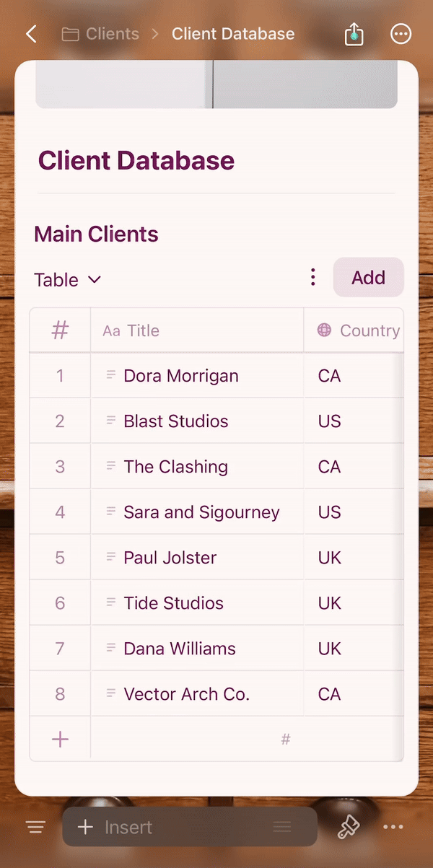
Task: Add a new row with the plus button
Action: [59, 738]
